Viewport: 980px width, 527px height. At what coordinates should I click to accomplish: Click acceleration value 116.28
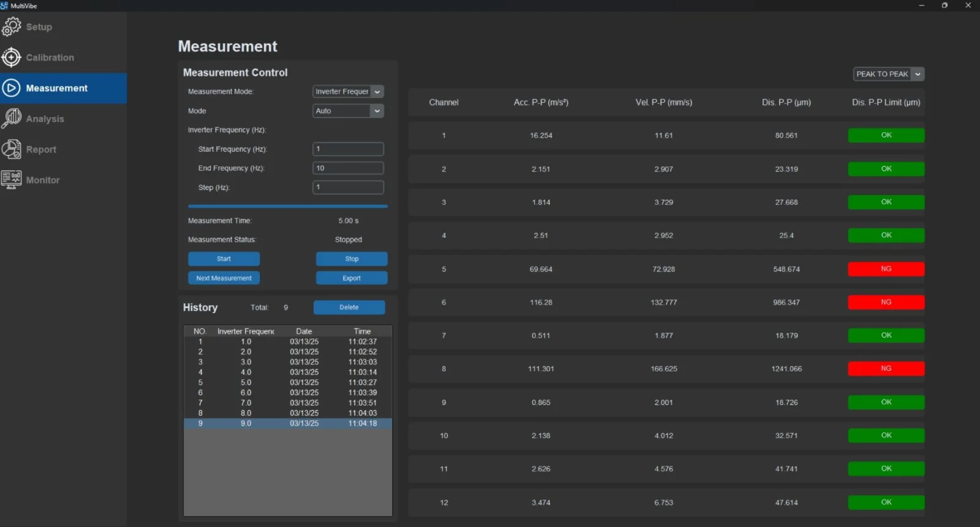coord(541,303)
